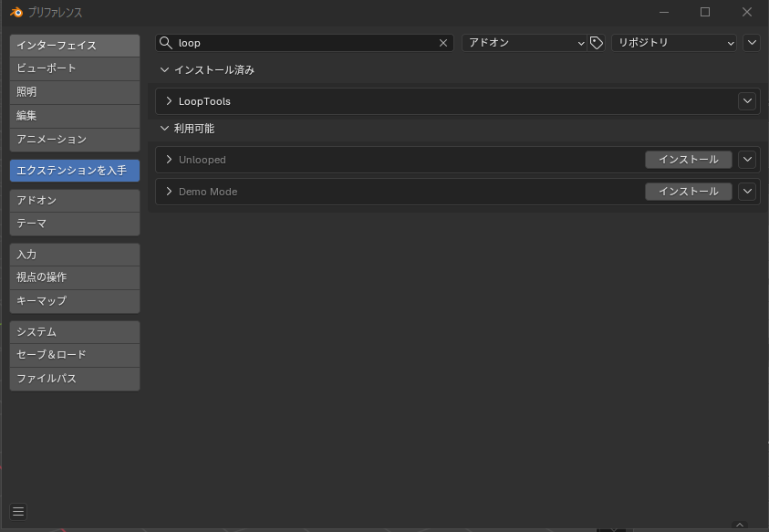Screen dimensions: 769x532
Task: Open the リポジトリ filter dropdown
Action: coord(673,43)
